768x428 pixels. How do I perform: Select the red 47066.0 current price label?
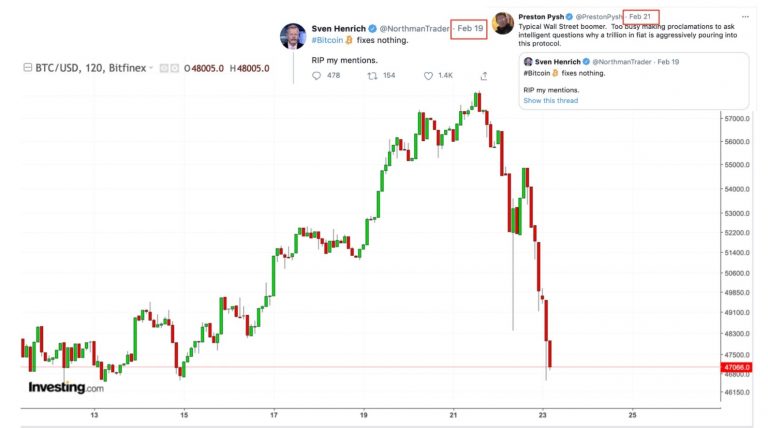tap(736, 367)
